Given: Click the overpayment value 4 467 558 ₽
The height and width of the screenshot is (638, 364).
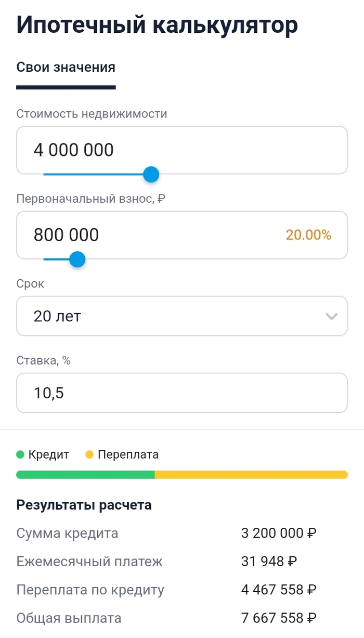Looking at the screenshot, I should pos(279,590).
